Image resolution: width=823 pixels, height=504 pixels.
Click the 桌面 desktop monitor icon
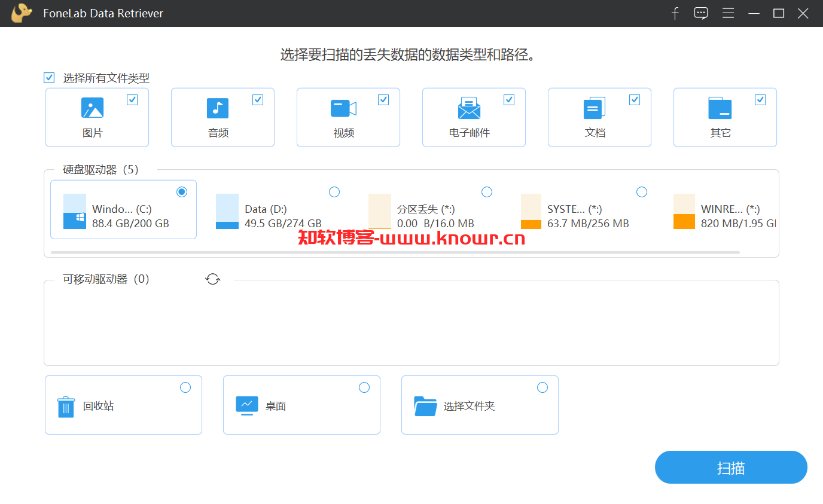point(247,406)
